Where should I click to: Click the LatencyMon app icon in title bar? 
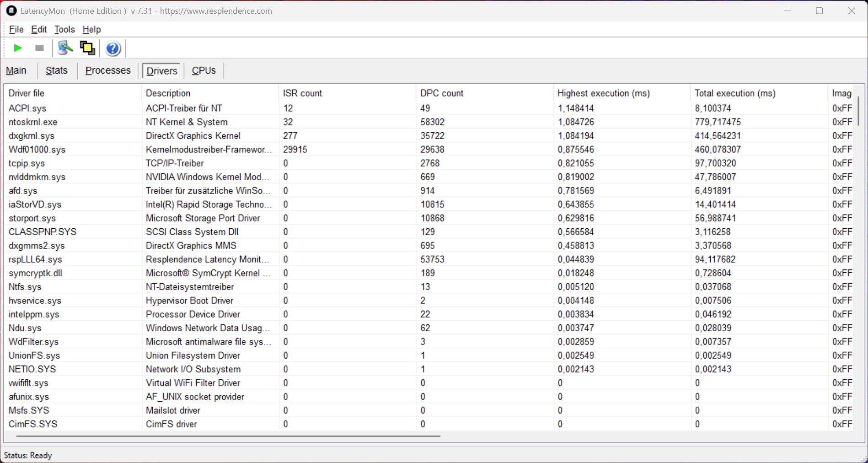tap(11, 11)
